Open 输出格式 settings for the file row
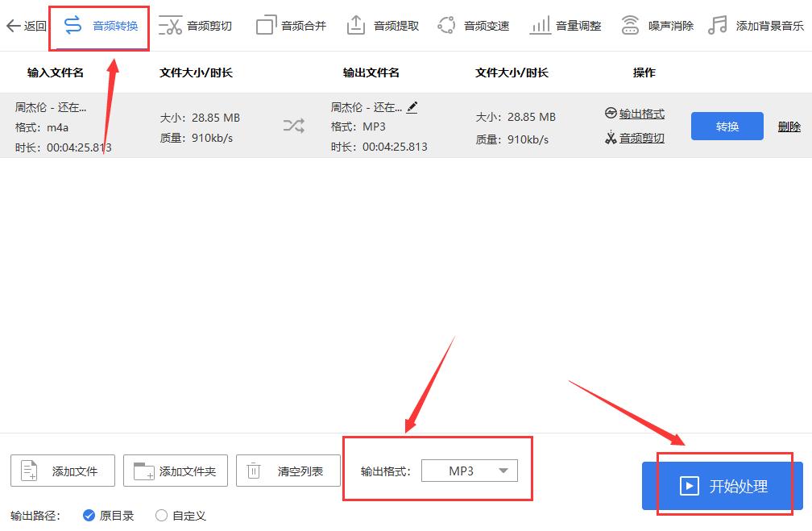Screen dimensions: 812x531 (639, 114)
